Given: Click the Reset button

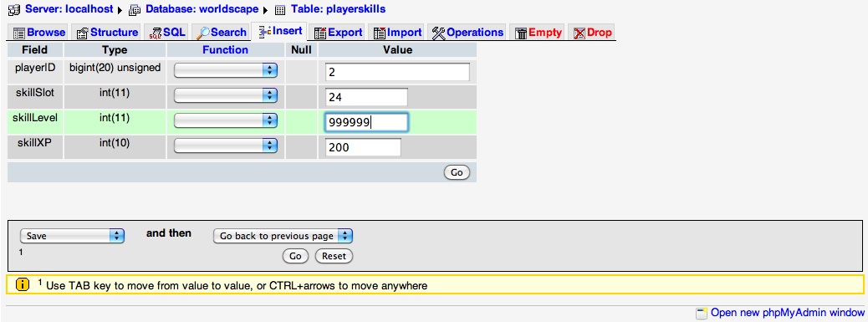Looking at the screenshot, I should [334, 256].
